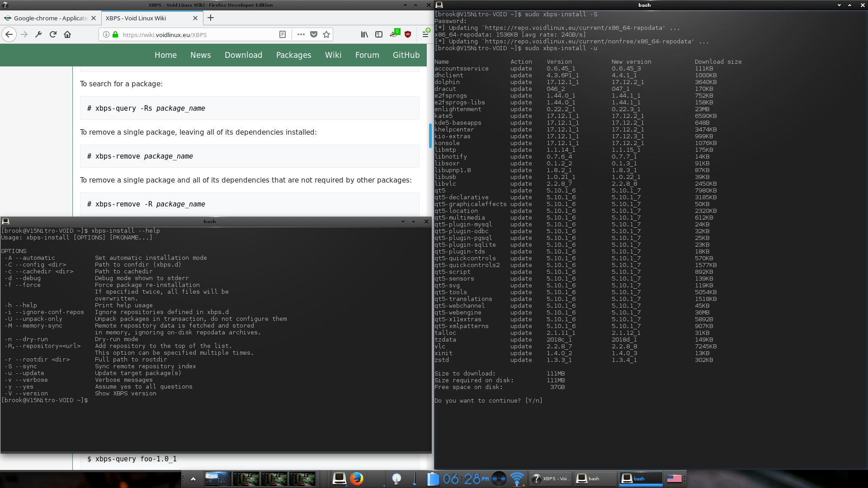Launch terminal from taskbar launcher icon
The width and height of the screenshot is (868, 488).
tap(339, 479)
